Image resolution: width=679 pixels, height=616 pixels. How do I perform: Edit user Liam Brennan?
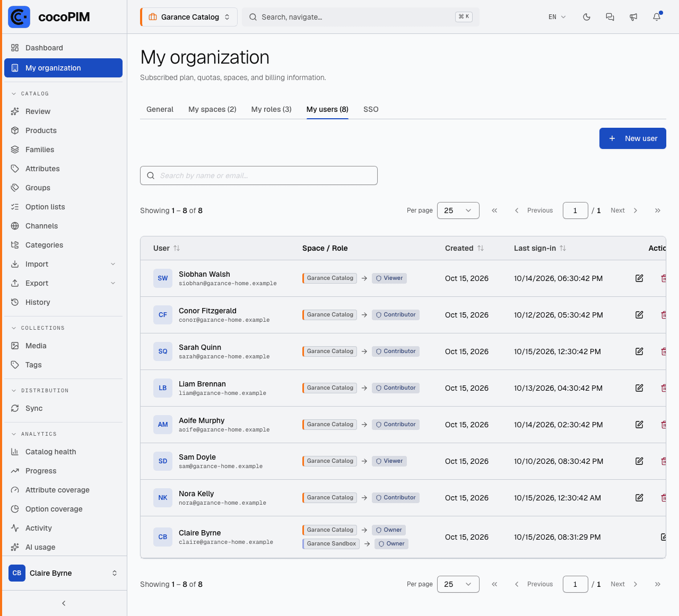pos(639,388)
